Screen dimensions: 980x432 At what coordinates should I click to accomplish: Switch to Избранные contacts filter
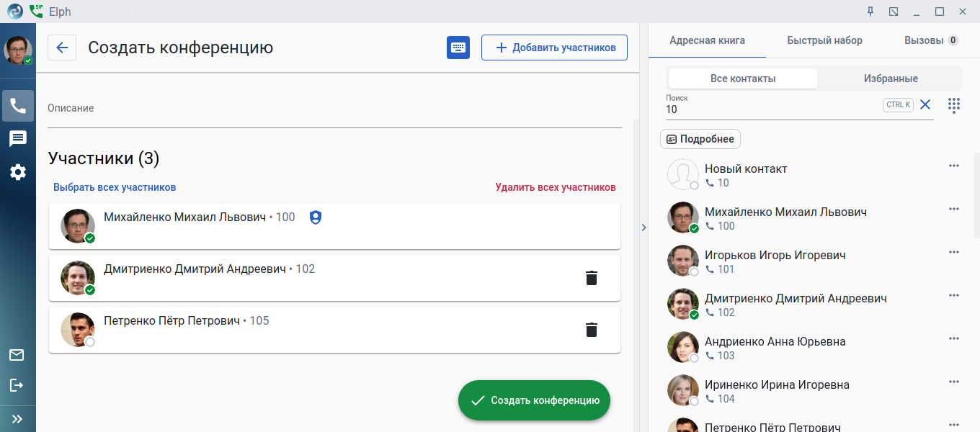point(891,78)
